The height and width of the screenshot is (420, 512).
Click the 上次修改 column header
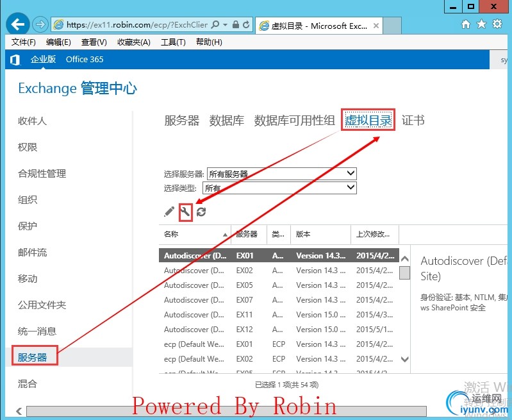375,234
